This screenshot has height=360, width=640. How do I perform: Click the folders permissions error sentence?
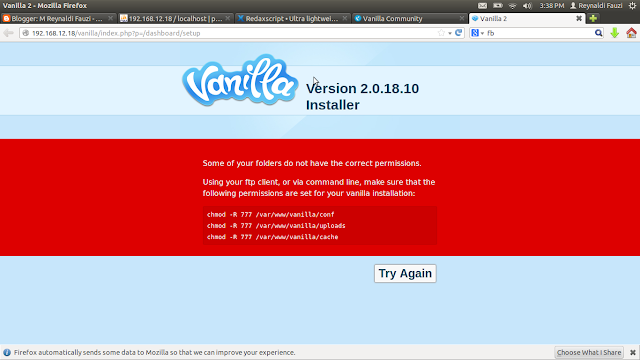(312, 163)
